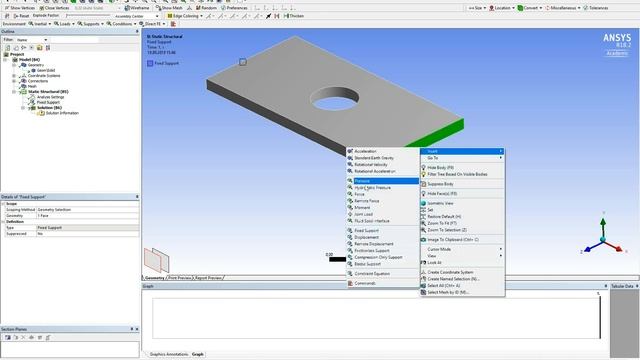Click Random colors toolbar button
Viewport: 640px width, 360px height.
[206, 8]
